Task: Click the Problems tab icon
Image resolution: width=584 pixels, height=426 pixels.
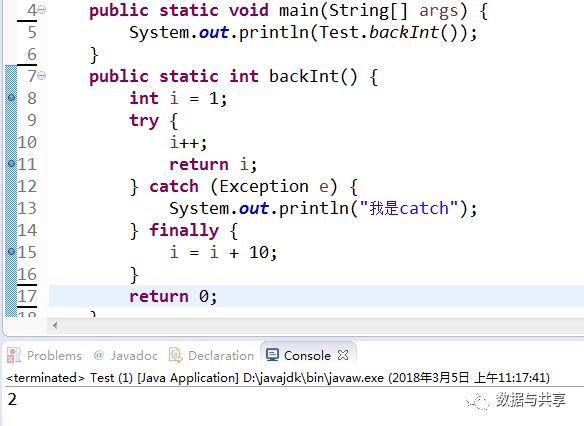Action: (14, 355)
